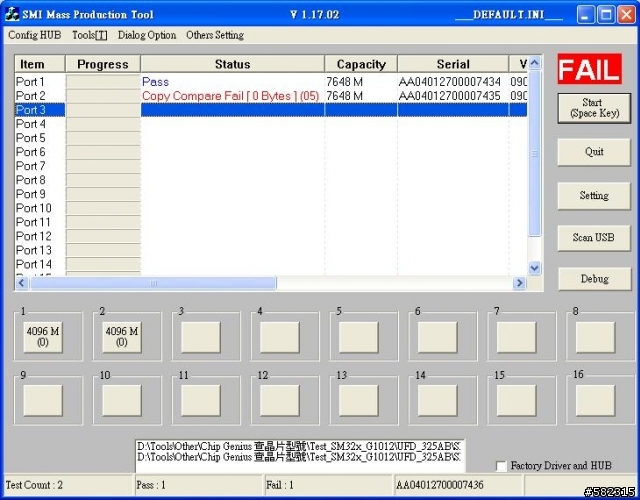640x500 pixels.
Task: Click the vertical scrollbar thumb
Action: click(x=534, y=153)
